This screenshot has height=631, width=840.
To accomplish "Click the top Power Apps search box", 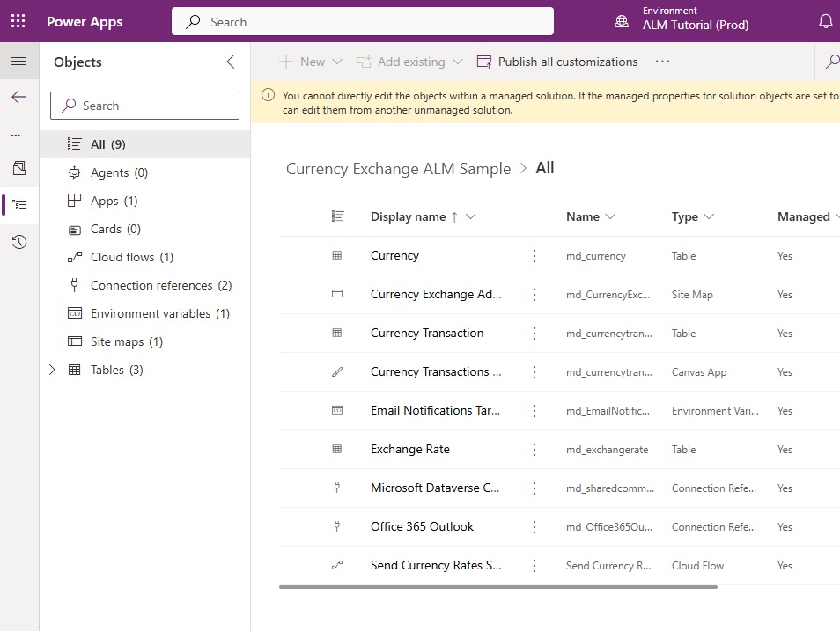I will pos(363,21).
